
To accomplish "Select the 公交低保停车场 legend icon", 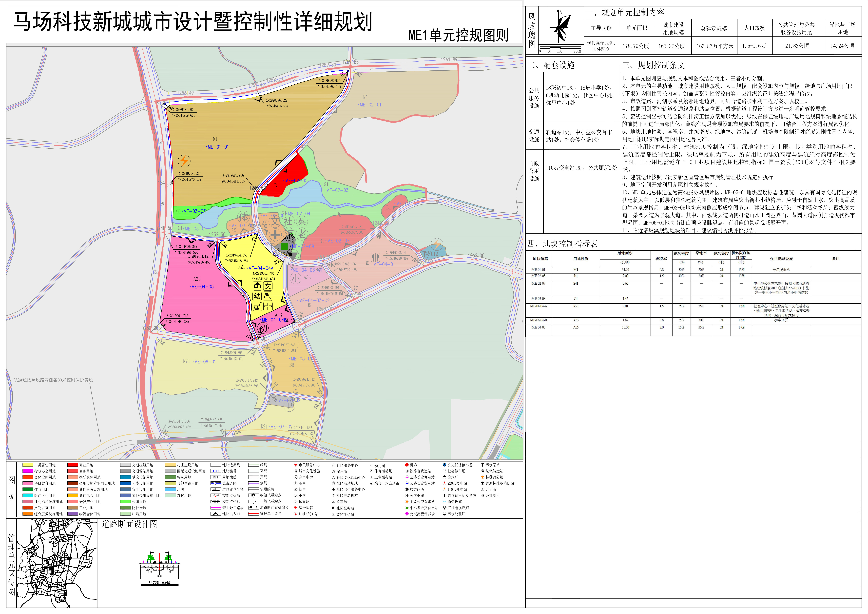I will click(445, 465).
